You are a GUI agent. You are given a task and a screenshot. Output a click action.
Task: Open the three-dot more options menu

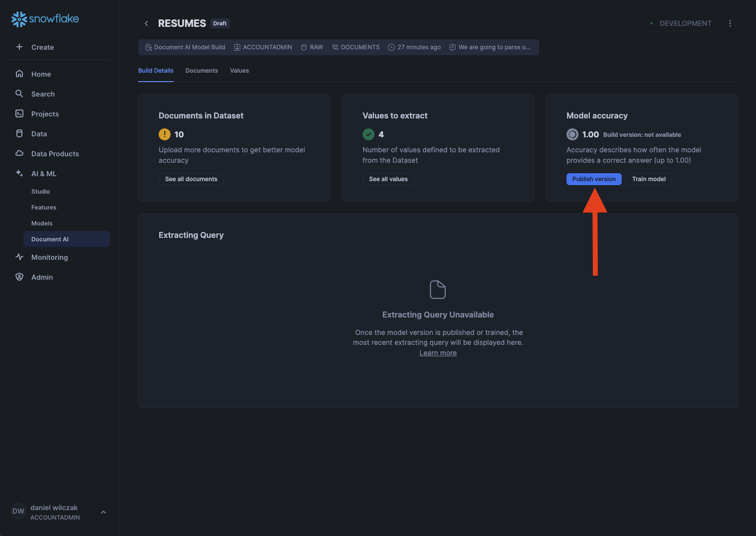point(730,23)
